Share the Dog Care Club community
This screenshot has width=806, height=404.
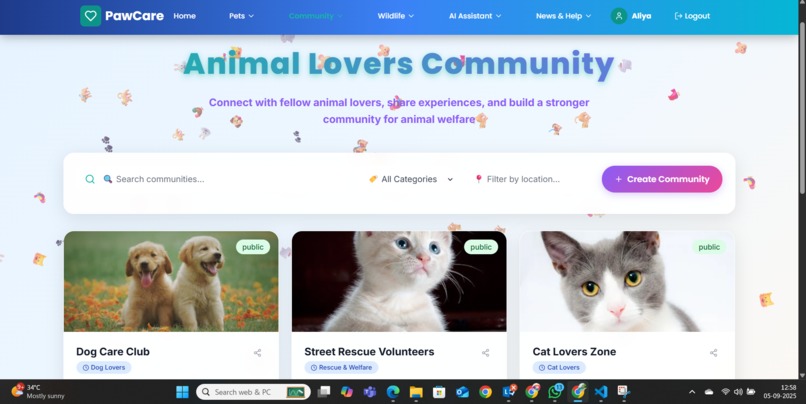(x=258, y=353)
